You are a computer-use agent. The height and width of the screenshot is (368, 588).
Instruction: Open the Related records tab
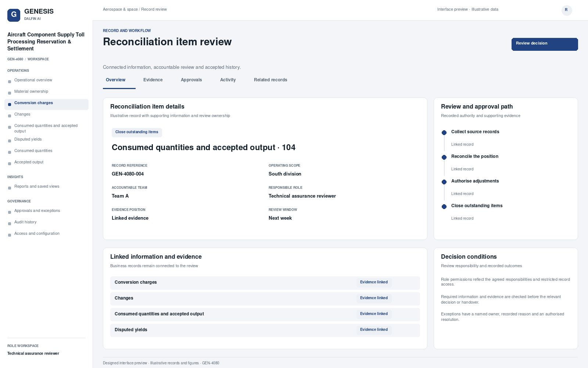tap(270, 80)
